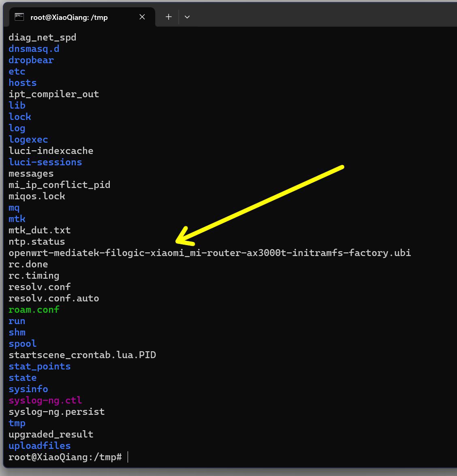Close the root@XiaoQiang: /tmp tab

[x=142, y=17]
